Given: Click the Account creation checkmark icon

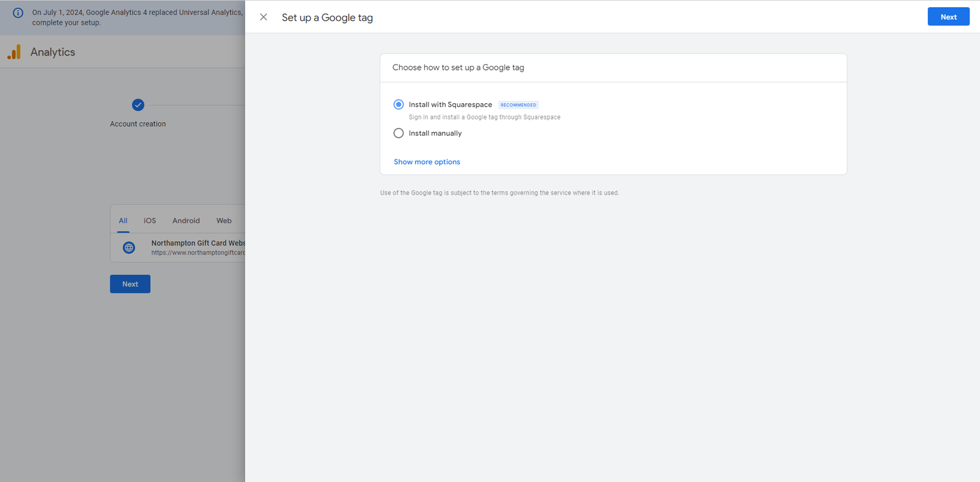Looking at the screenshot, I should (138, 104).
